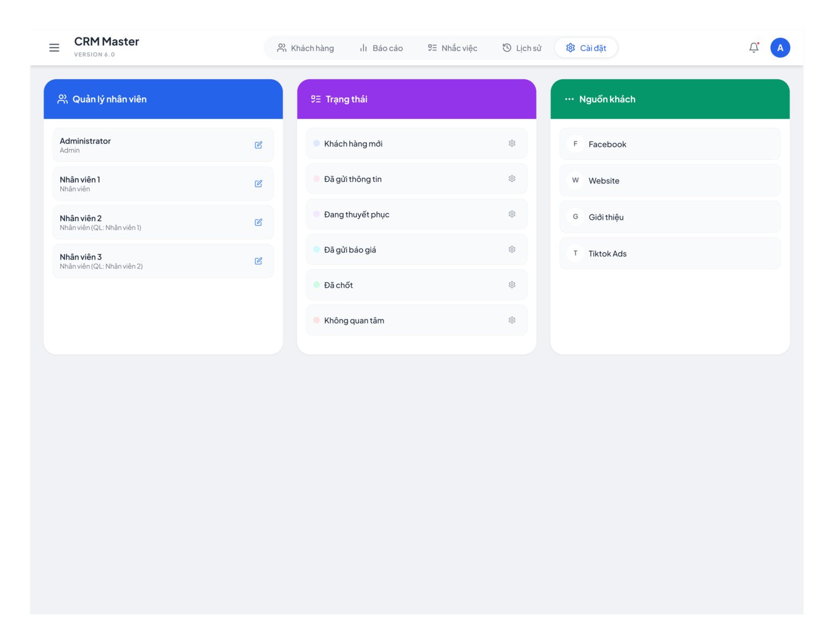
Task: Go to the Nhắc việc tab
Action: click(452, 48)
